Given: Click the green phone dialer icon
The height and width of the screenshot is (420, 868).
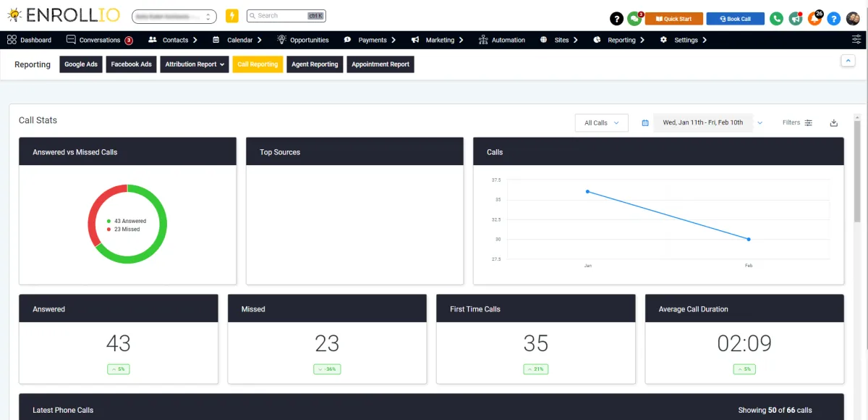Looking at the screenshot, I should [776, 19].
